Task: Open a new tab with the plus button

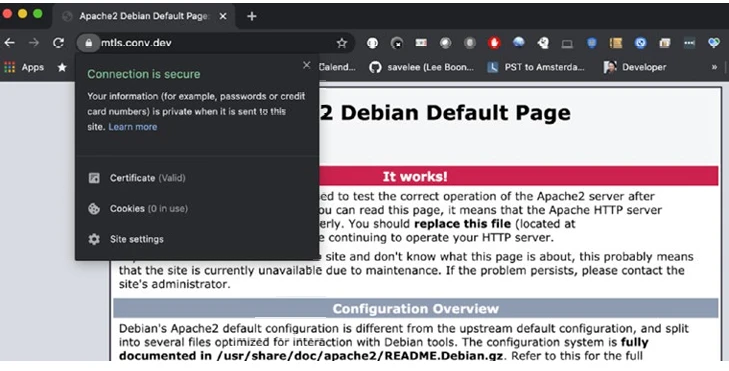Action: 252,16
